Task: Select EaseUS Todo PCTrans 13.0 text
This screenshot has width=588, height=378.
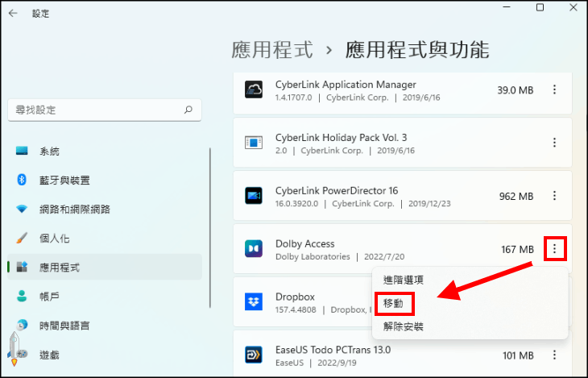Action: [333, 350]
